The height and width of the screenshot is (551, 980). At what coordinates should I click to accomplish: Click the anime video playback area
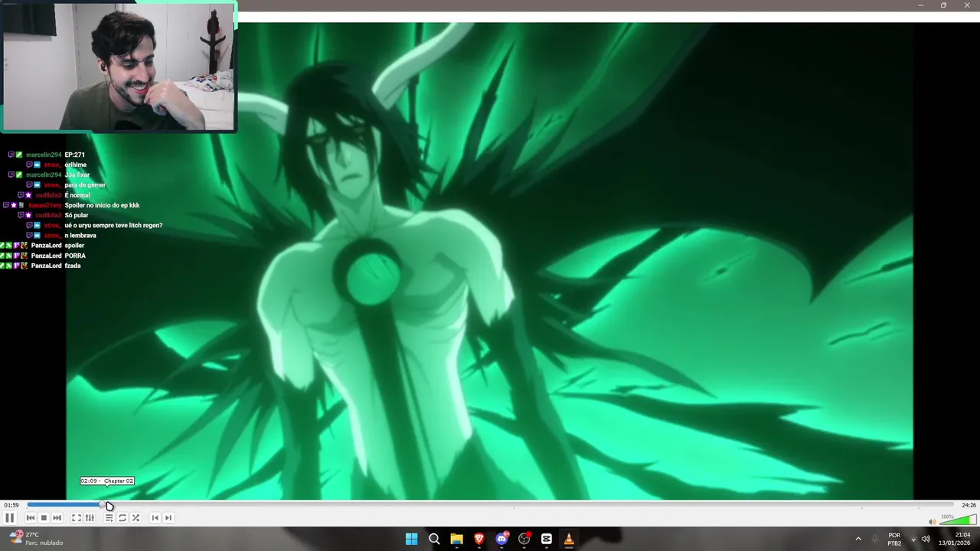point(490,261)
